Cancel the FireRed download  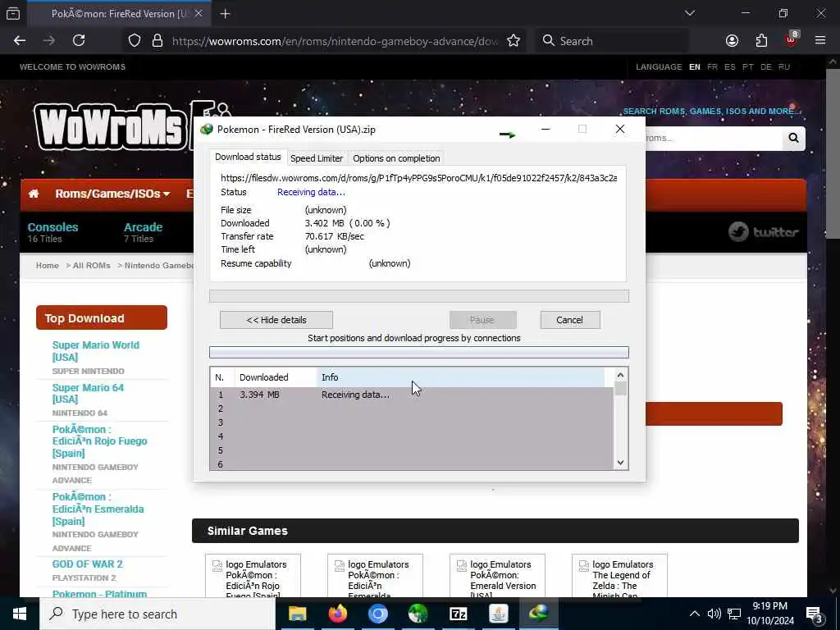click(x=570, y=320)
